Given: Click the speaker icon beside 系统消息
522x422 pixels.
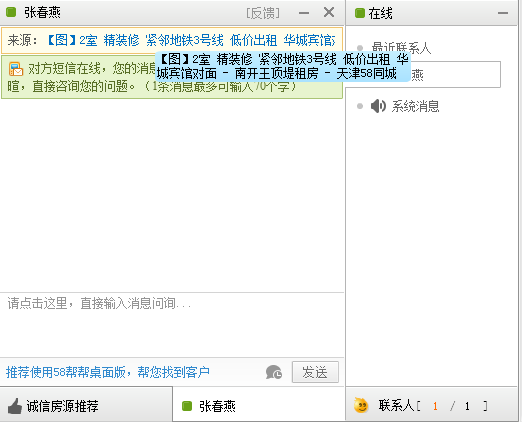Looking at the screenshot, I should click(x=378, y=106).
